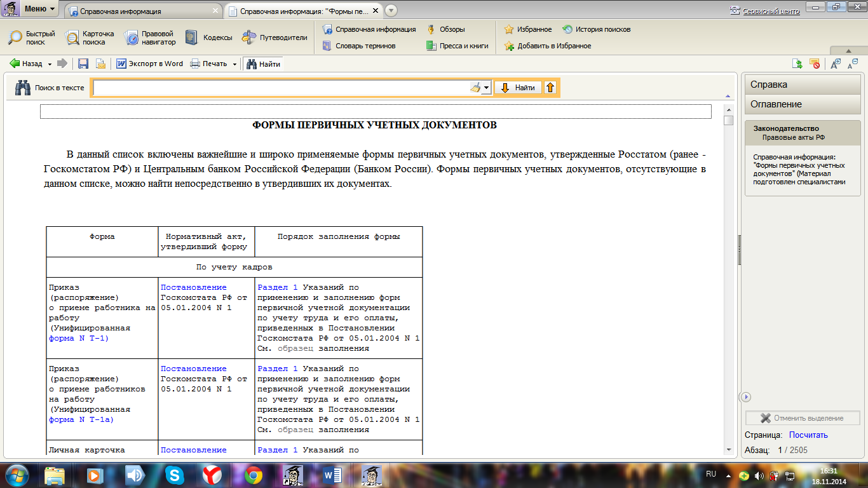The height and width of the screenshot is (488, 868).
Task: Open История поисков
Action: pos(596,29)
